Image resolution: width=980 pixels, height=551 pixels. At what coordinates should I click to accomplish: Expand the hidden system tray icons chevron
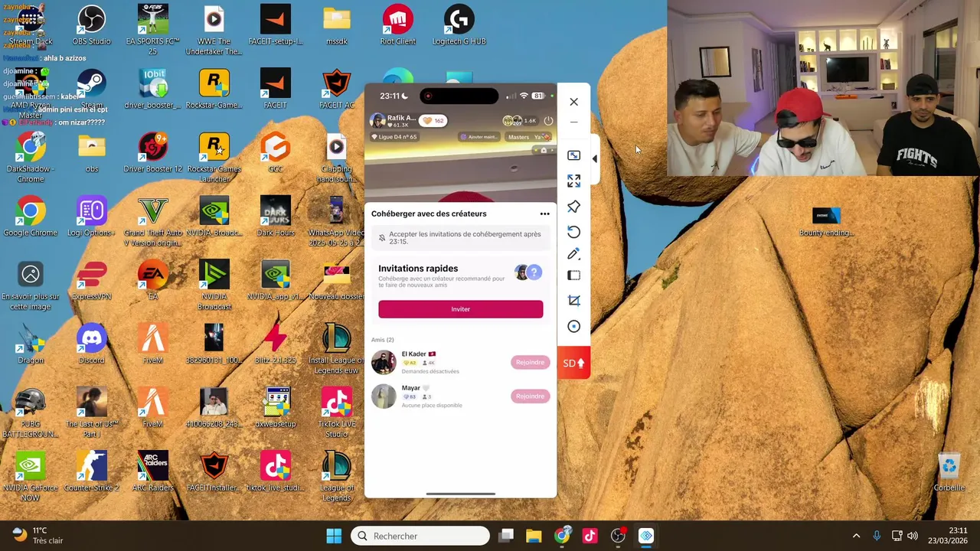[x=856, y=536]
